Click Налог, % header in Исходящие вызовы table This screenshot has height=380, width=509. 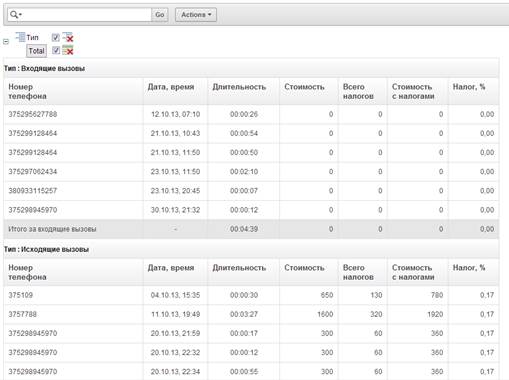coord(469,268)
